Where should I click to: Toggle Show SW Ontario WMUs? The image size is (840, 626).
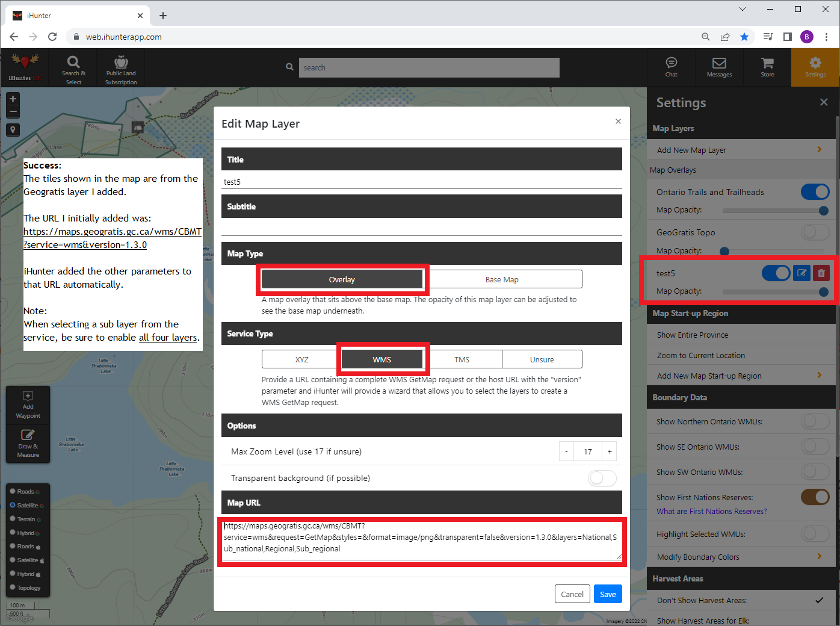point(815,472)
